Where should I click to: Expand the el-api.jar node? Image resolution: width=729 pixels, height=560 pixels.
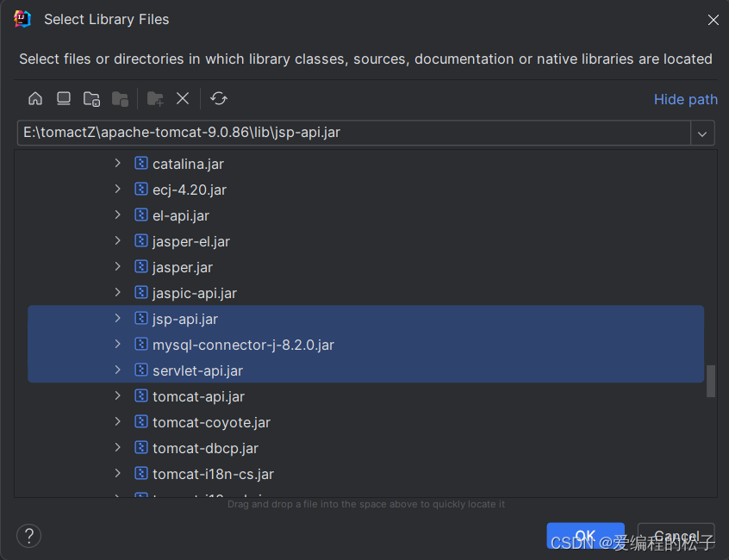coord(118,215)
